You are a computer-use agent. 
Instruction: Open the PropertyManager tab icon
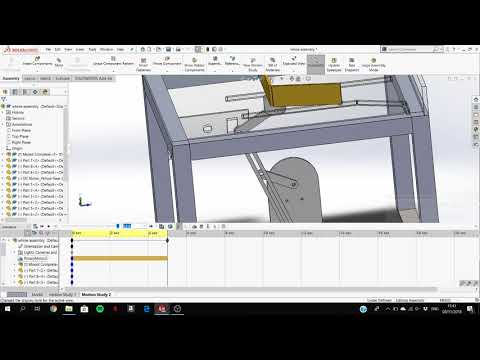(x=15, y=92)
